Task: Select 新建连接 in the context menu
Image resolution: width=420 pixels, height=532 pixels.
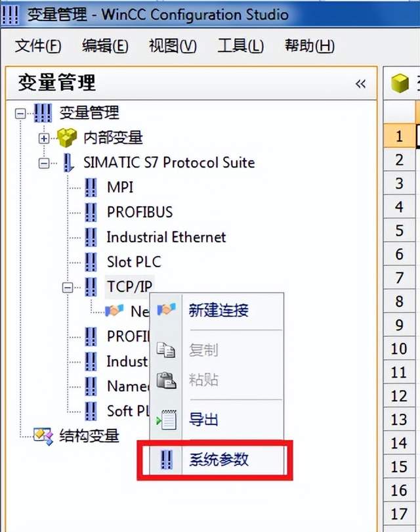Action: (x=218, y=310)
